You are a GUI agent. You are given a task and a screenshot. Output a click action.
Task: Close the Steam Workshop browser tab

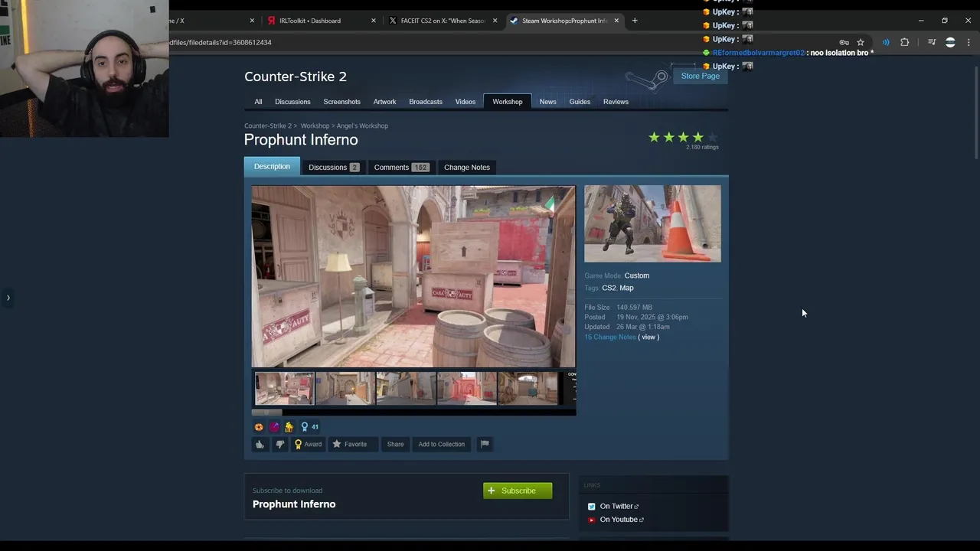[616, 21]
